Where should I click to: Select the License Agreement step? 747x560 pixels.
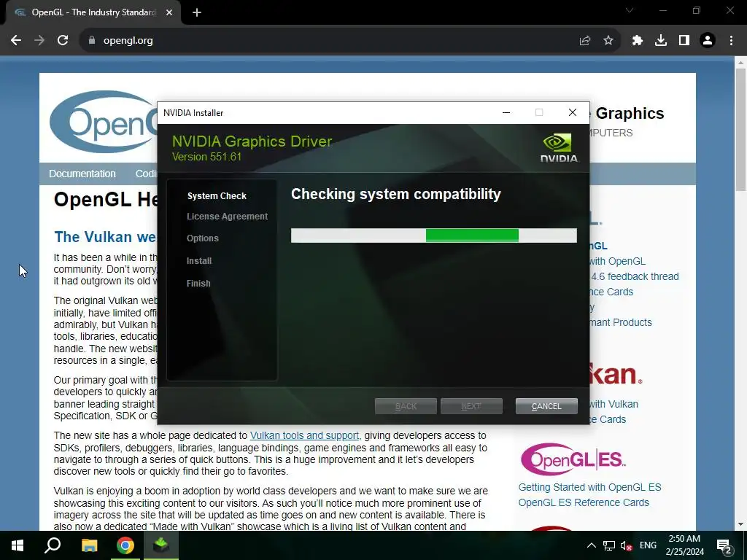point(228,216)
